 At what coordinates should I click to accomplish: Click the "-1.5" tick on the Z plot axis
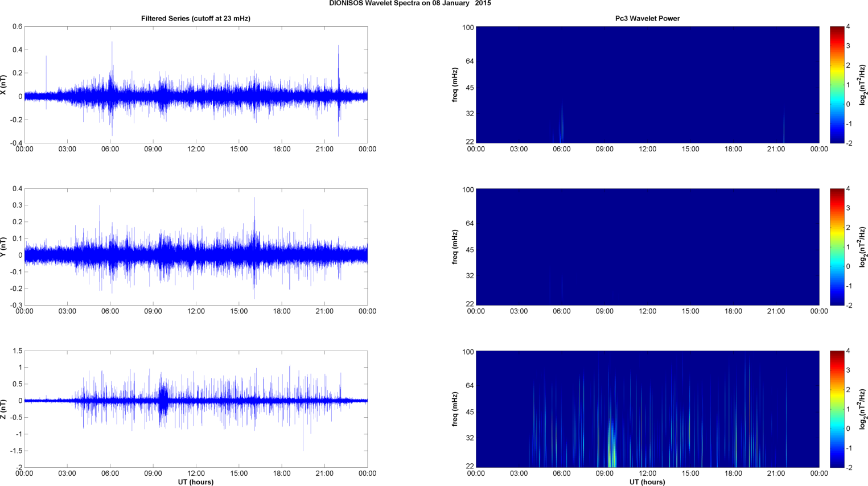tap(16, 451)
